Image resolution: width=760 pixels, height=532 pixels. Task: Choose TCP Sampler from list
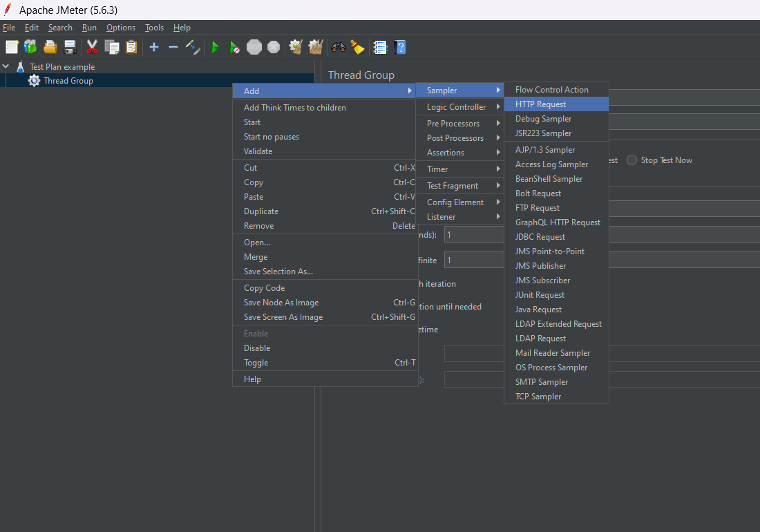pos(556,396)
